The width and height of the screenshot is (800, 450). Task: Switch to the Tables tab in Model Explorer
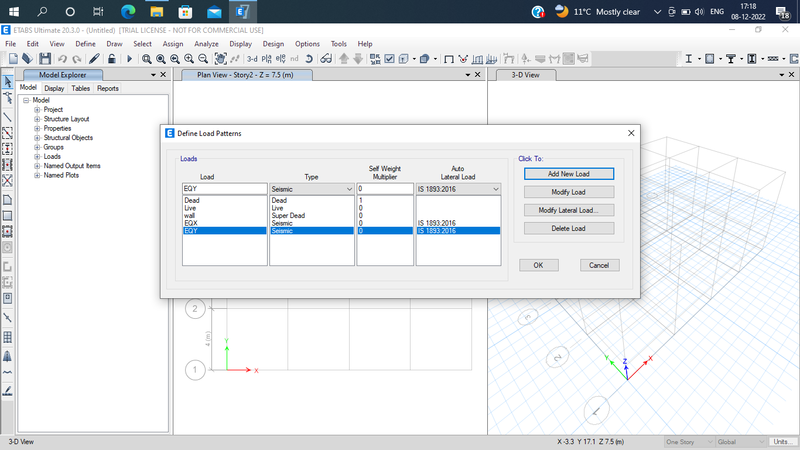pyautogui.click(x=81, y=88)
